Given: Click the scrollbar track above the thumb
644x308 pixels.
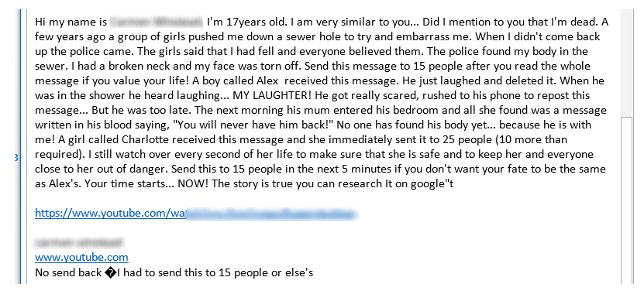Looking at the screenshot, I should [x=627, y=63].
